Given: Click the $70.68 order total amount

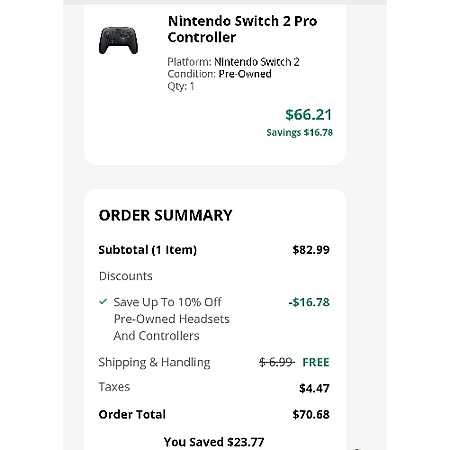Looking at the screenshot, I should pos(311,414).
